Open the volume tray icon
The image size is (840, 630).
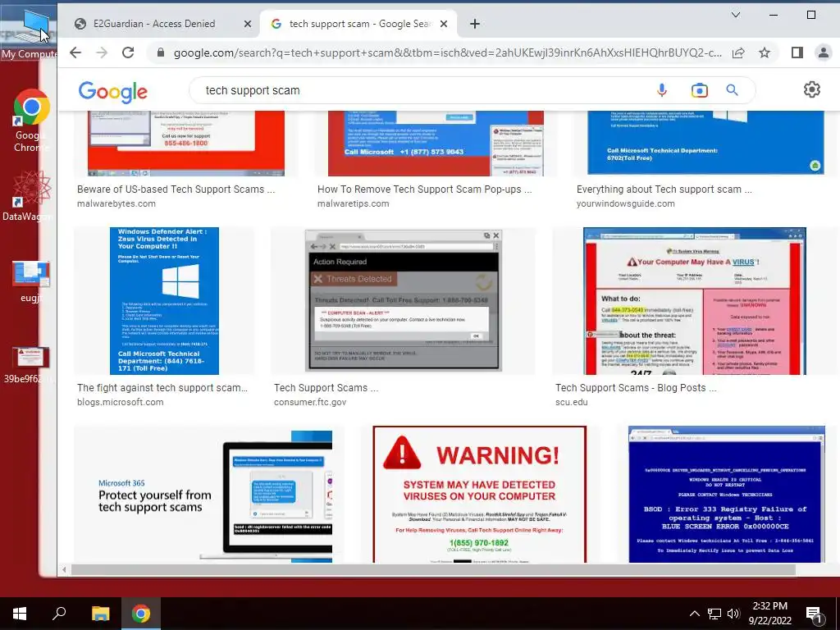click(x=733, y=614)
